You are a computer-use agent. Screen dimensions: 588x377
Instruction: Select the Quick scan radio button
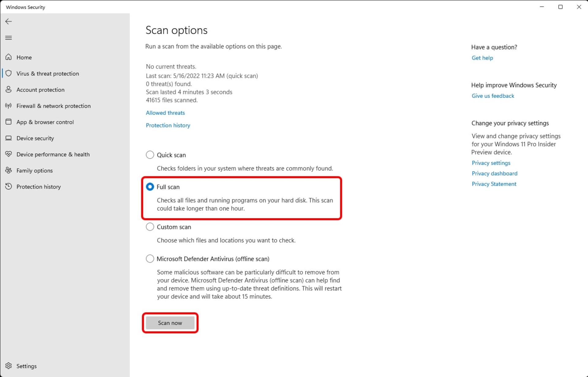150,155
